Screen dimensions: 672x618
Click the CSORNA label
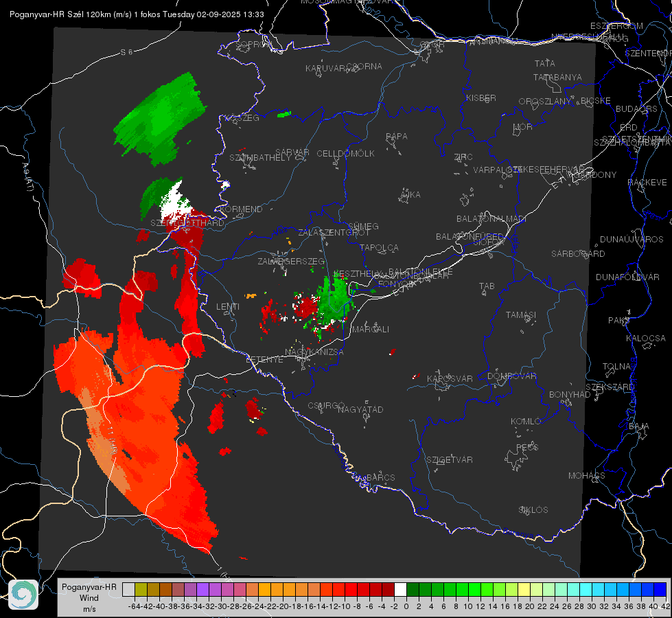pyautogui.click(x=364, y=67)
